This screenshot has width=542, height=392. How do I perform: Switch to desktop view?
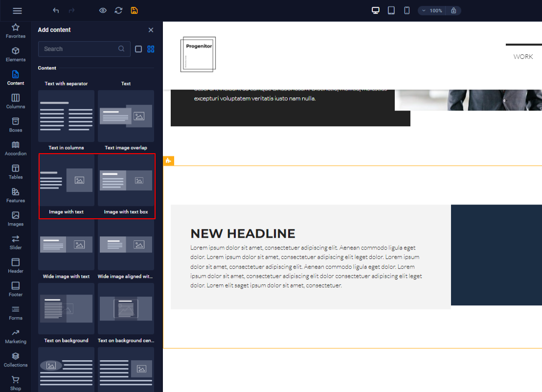pyautogui.click(x=375, y=10)
